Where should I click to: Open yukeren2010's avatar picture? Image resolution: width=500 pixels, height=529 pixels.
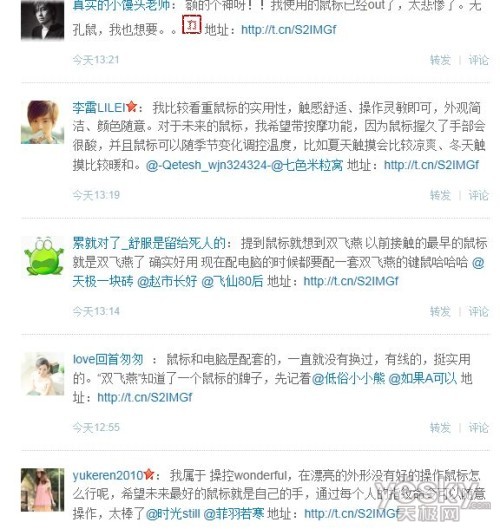[x=43, y=490]
